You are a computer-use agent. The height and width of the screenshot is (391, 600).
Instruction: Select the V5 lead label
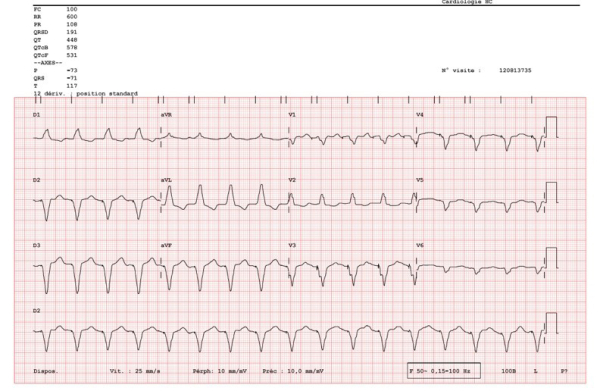pos(420,180)
